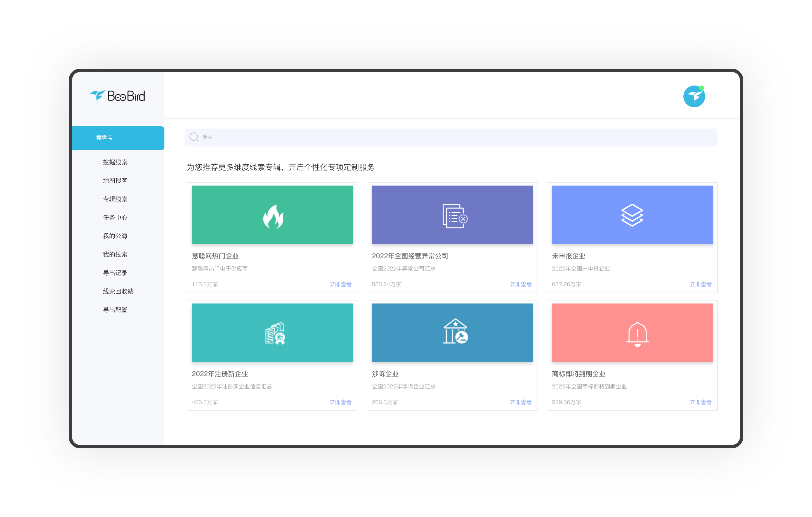Open 专辑线索 sidebar item
The height and width of the screenshot is (517, 812).
[115, 199]
